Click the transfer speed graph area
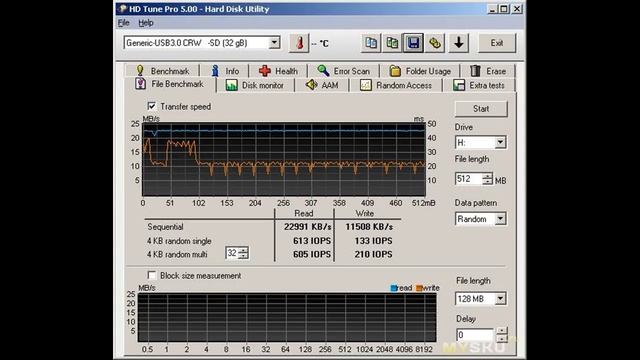The image size is (640, 360). (x=284, y=159)
